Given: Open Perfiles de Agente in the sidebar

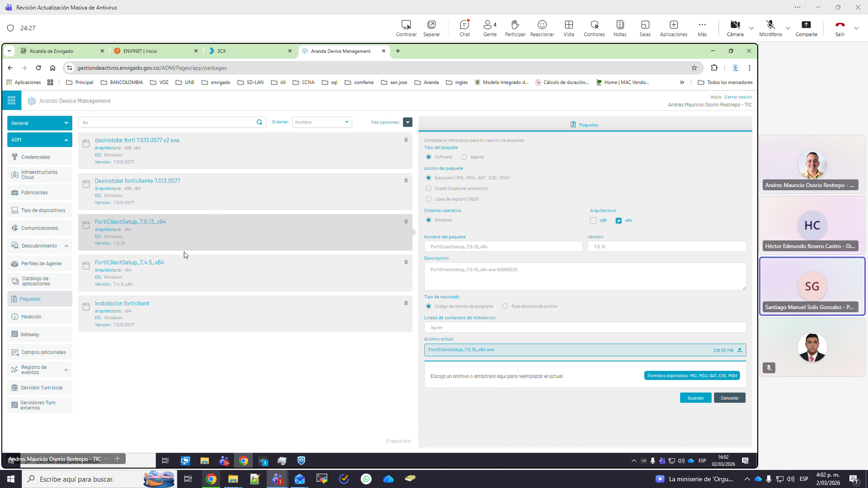Looking at the screenshot, I should click(40, 264).
